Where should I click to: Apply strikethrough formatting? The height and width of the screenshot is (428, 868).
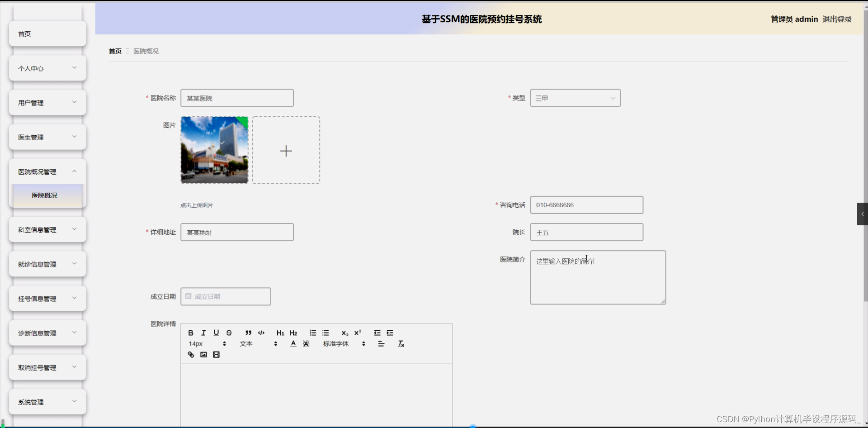click(x=229, y=333)
